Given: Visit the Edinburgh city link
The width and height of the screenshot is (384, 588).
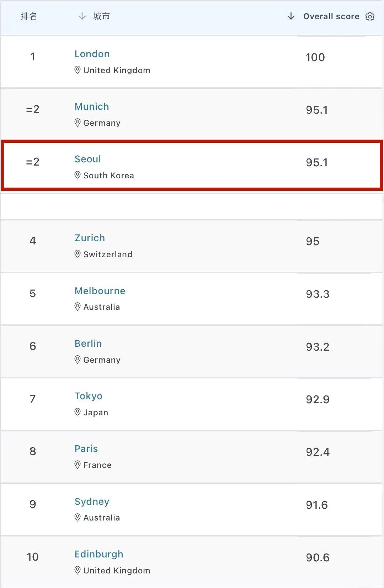Looking at the screenshot, I should (99, 554).
